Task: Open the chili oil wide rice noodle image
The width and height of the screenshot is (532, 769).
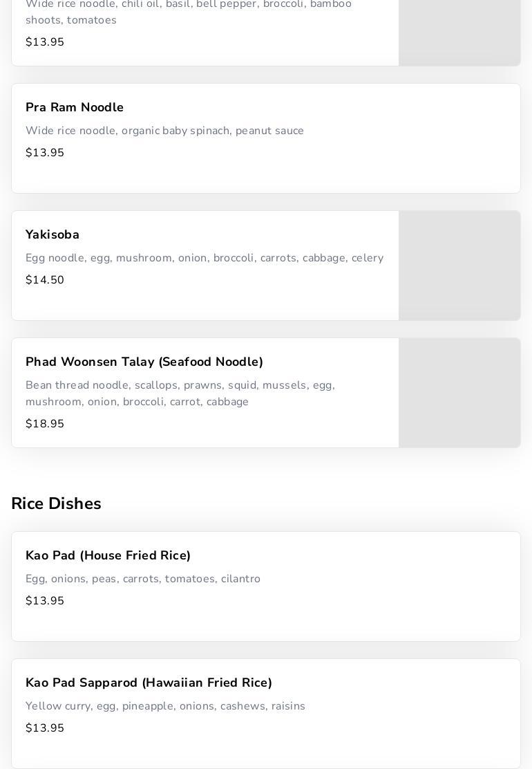Action: 459,32
